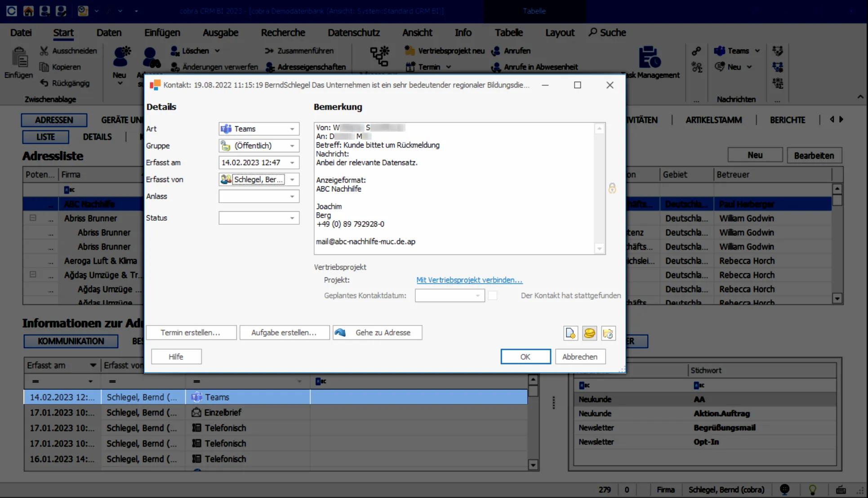
Task: Click Aufgabe erstellen button
Action: 284,333
